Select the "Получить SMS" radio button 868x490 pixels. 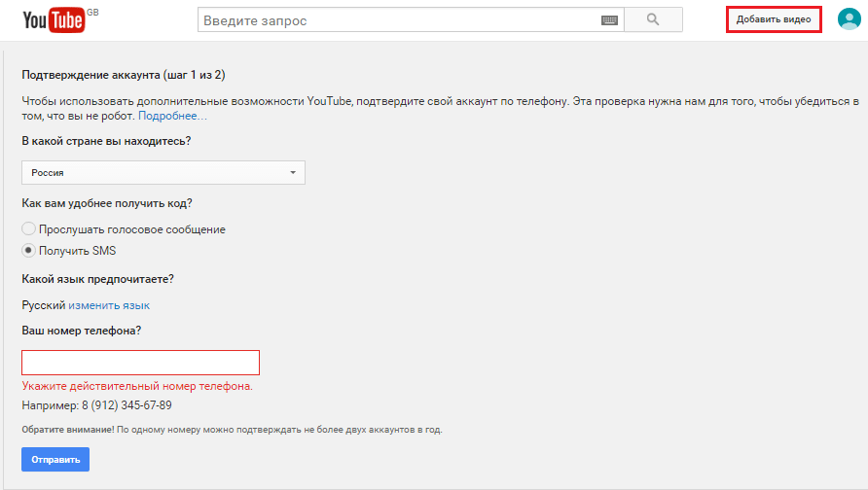(x=29, y=251)
